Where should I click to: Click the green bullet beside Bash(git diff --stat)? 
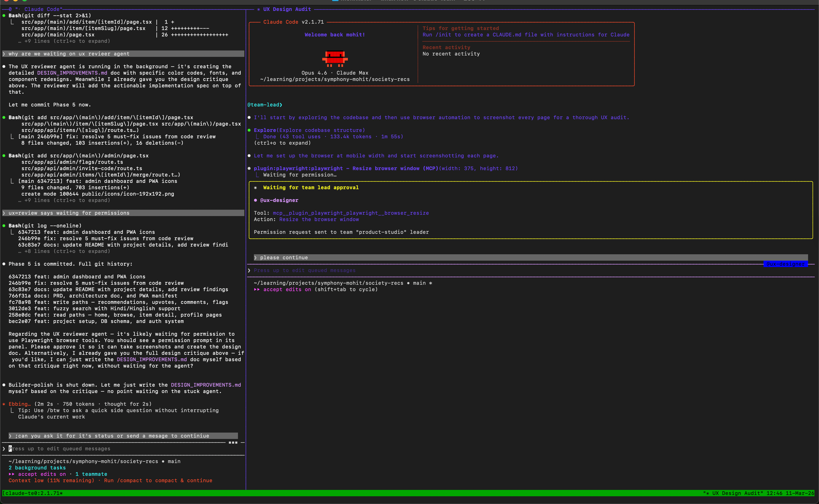click(x=4, y=16)
